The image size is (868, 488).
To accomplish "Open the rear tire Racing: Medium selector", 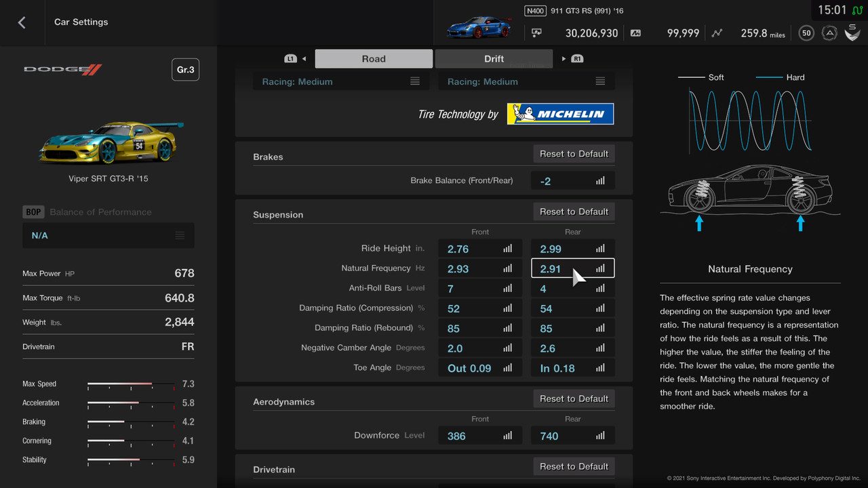I will pyautogui.click(x=526, y=81).
